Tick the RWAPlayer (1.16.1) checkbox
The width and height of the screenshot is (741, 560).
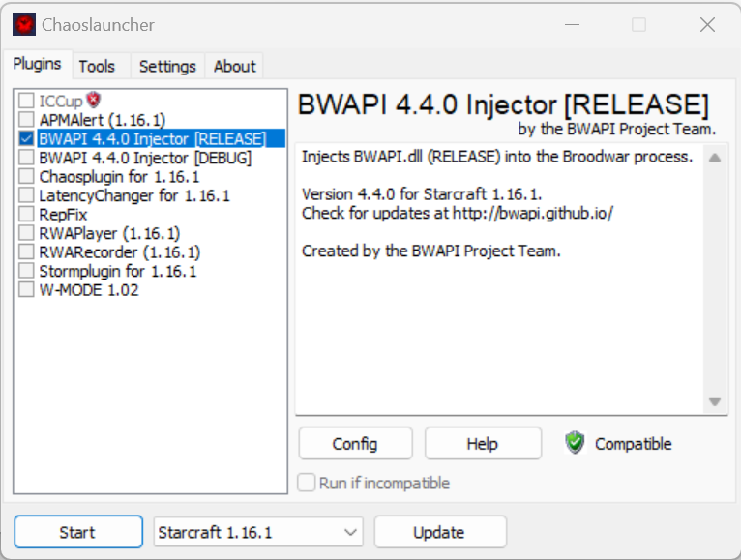pos(26,233)
